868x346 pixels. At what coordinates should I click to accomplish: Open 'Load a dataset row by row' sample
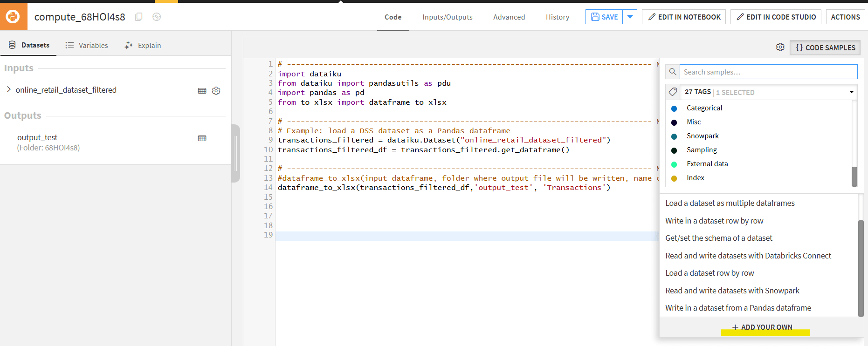tap(710, 273)
